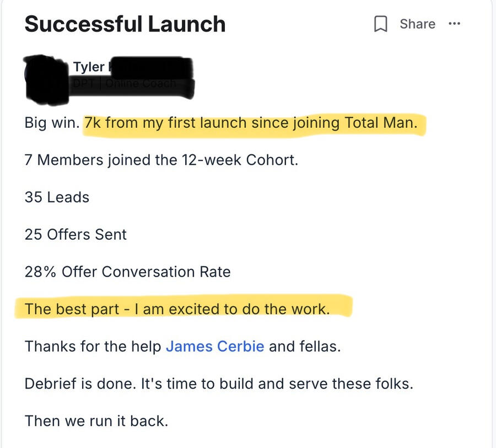
Task: Open Tyler's author profile name
Action: (x=88, y=67)
